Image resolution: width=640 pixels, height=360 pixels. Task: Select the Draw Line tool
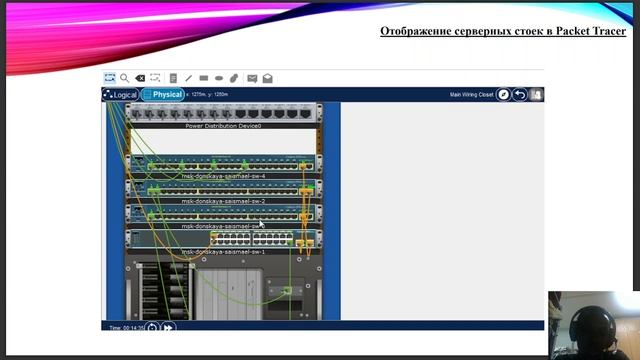click(x=188, y=78)
